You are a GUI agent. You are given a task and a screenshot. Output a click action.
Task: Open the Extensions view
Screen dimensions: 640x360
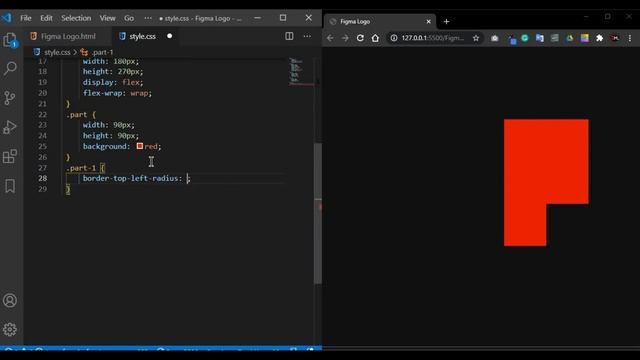(x=10, y=156)
